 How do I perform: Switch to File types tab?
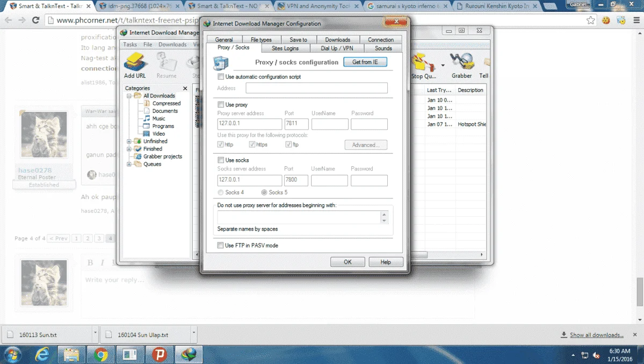click(x=261, y=39)
